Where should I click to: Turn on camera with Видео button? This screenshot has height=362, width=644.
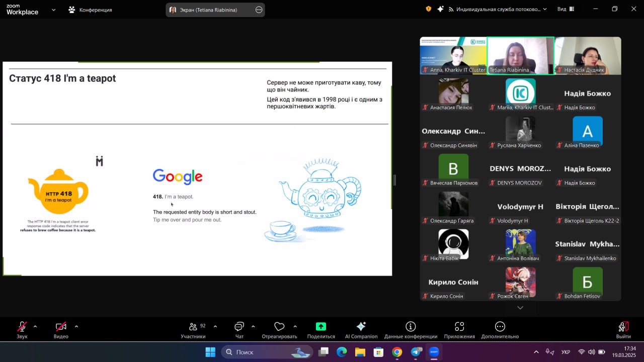[61, 330]
